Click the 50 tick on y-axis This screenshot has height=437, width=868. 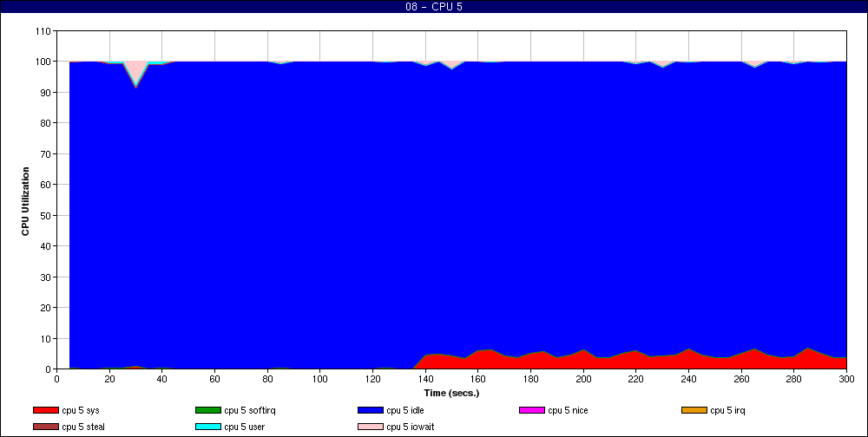tap(46, 215)
